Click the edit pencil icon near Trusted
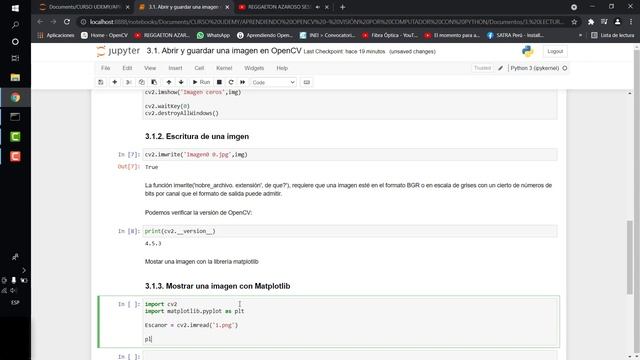640x360 pixels. tap(500, 68)
